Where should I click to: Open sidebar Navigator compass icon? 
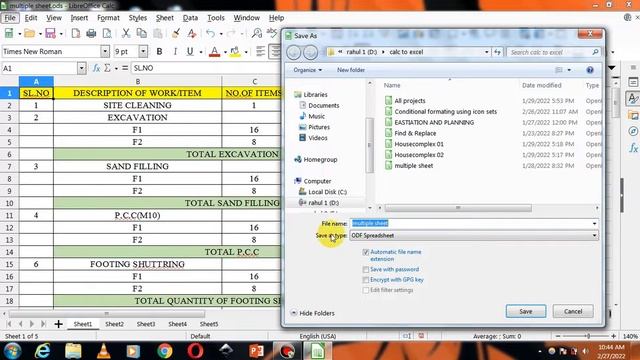click(x=633, y=131)
